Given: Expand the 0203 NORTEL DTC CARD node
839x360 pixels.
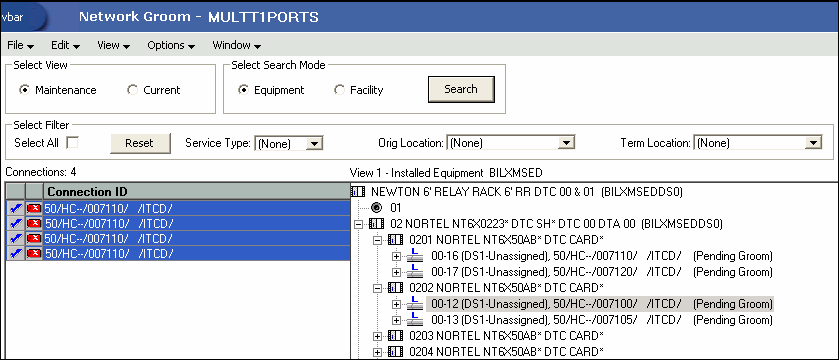Looking at the screenshot, I should click(x=377, y=336).
